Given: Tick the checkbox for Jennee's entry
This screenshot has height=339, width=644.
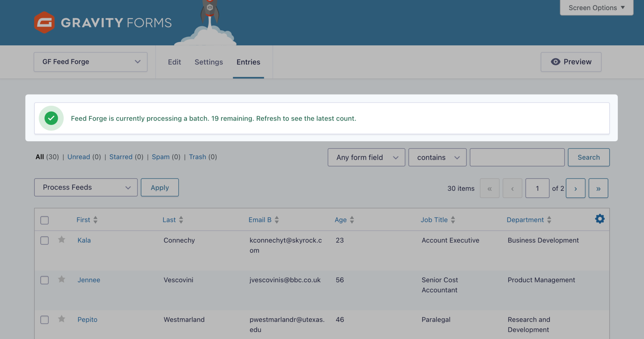Looking at the screenshot, I should click(x=45, y=280).
